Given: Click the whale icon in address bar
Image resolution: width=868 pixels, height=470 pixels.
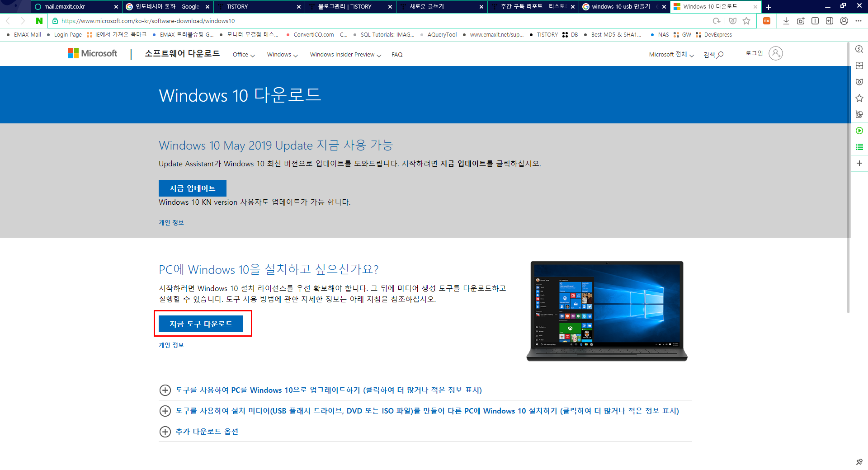Looking at the screenshot, I should tap(733, 21).
